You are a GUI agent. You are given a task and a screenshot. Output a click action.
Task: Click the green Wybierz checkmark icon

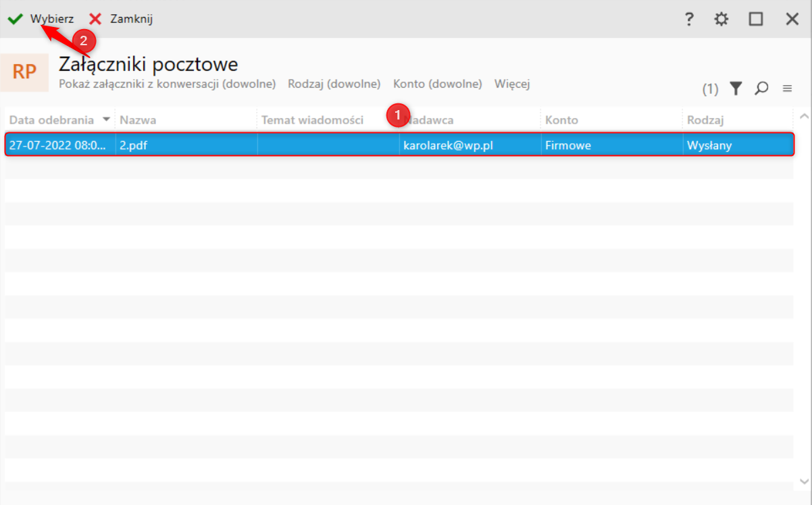pos(15,19)
